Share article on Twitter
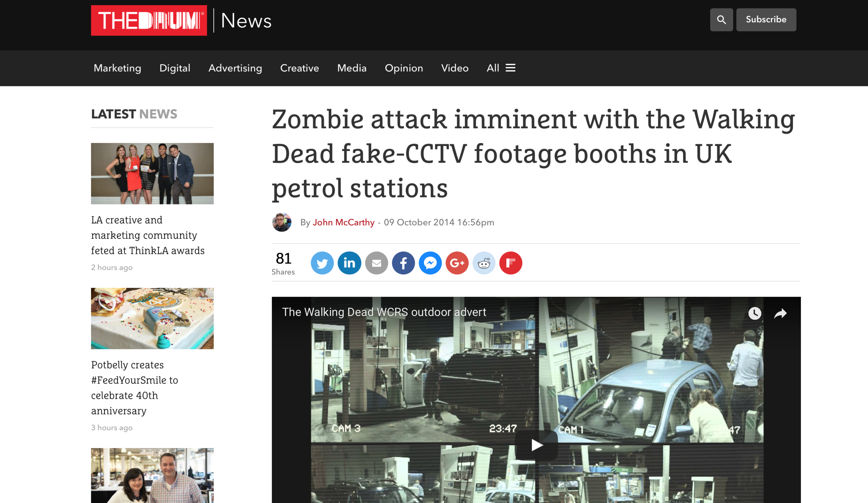Image resolution: width=868 pixels, height=503 pixels. pyautogui.click(x=322, y=263)
